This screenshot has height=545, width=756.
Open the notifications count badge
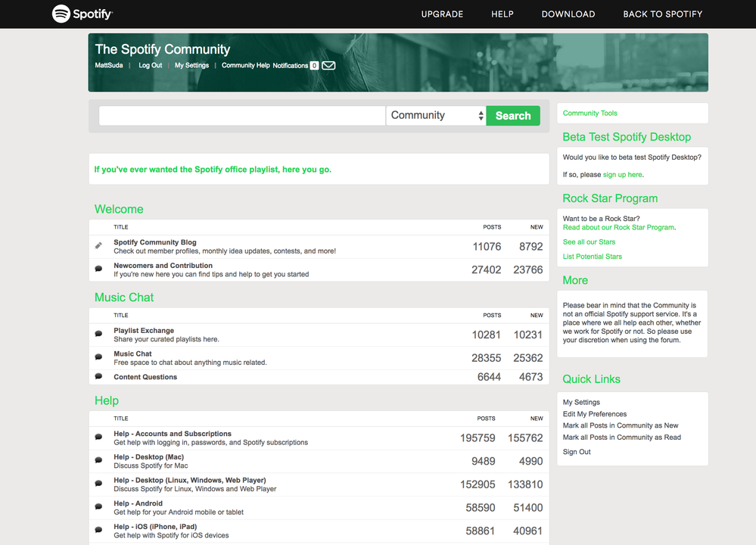pos(314,66)
